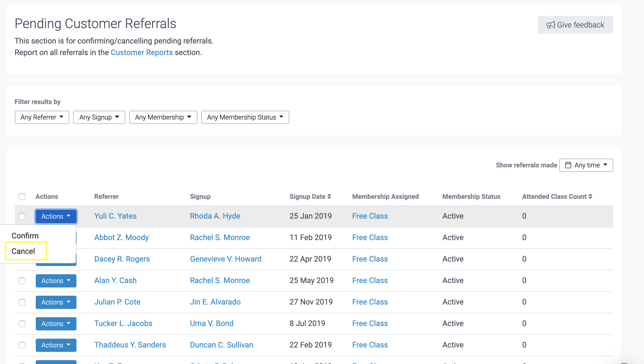Image resolution: width=644 pixels, height=364 pixels.
Task: Sort by Attended Class Count arrows
Action: coord(590,197)
